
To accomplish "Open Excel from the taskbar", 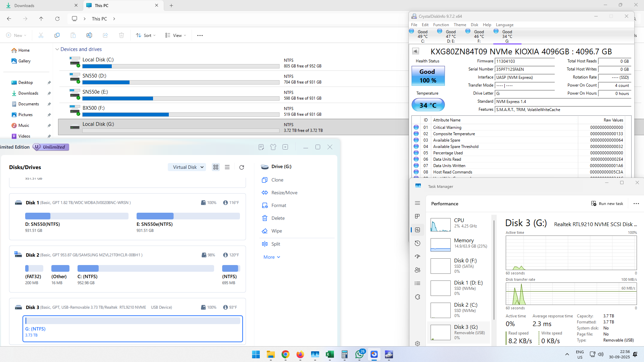I will pyautogui.click(x=330, y=355).
